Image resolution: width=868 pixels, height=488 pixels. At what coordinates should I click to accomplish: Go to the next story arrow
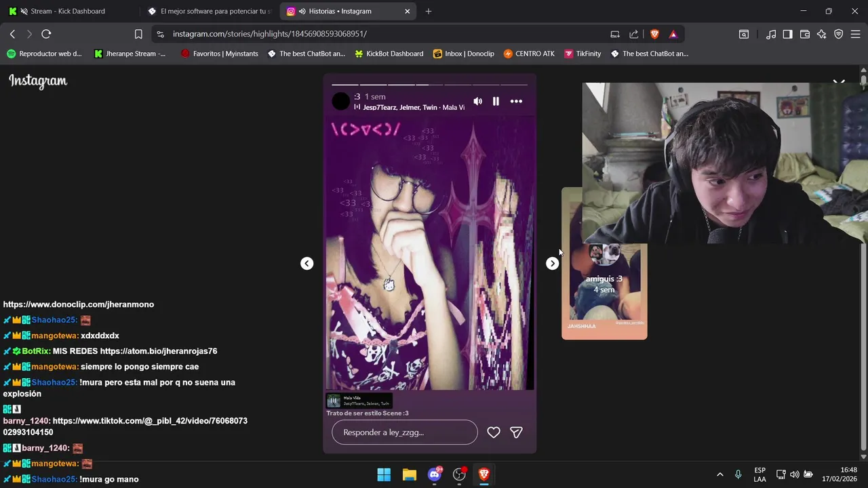pos(552,264)
